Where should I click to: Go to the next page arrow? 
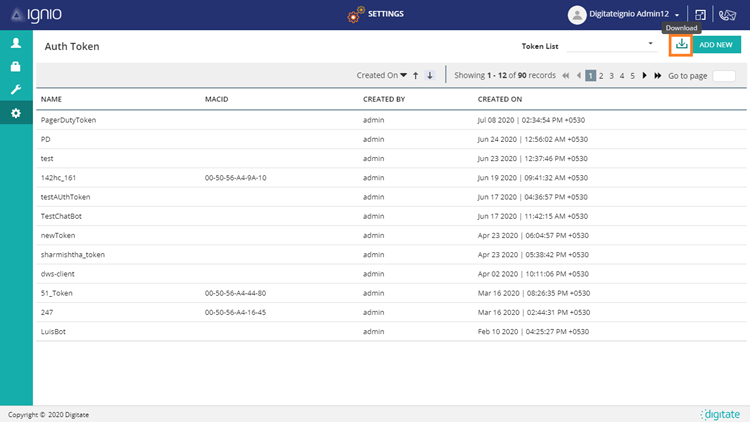coord(644,75)
